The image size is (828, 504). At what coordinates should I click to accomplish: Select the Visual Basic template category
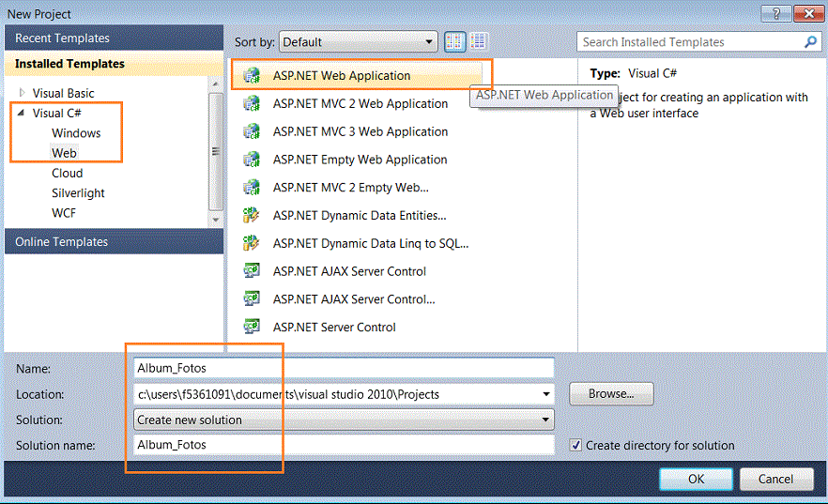(64, 94)
